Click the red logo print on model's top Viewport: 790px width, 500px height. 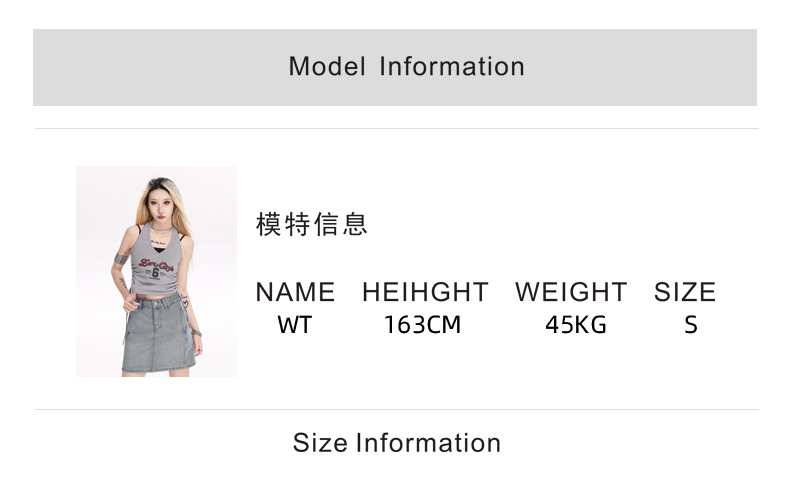[156, 264]
